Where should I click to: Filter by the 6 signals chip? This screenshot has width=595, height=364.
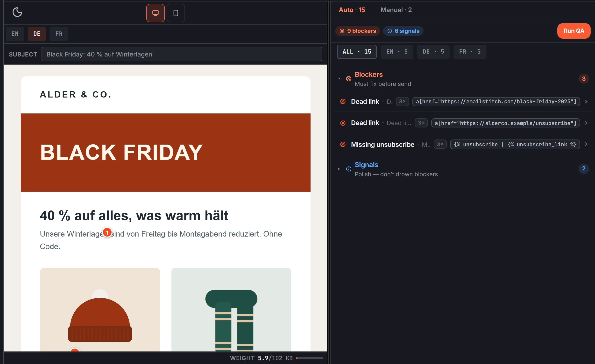(x=403, y=31)
